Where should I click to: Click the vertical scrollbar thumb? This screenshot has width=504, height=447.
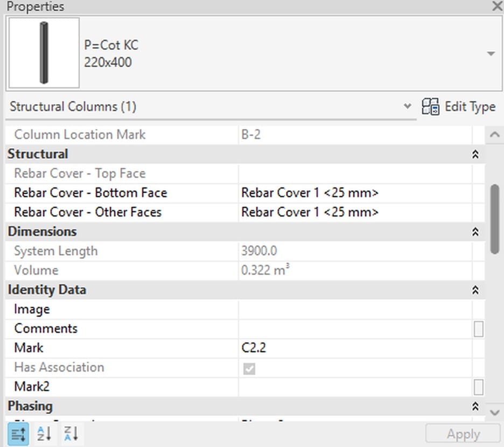pos(495,219)
